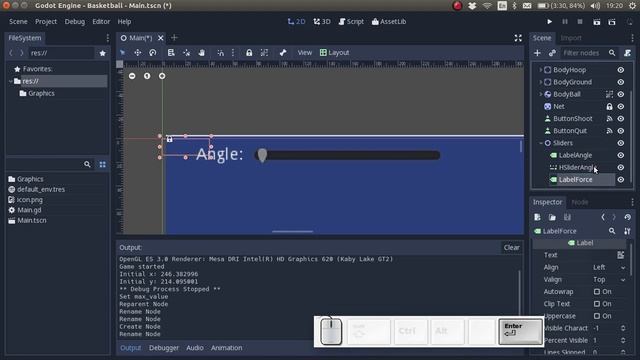Hide the ButtonQuit node
The width and height of the screenshot is (640, 360).
621,131
